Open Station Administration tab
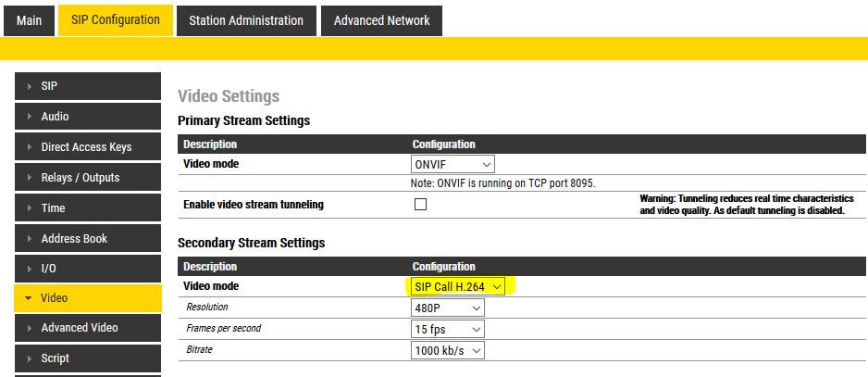The height and width of the screenshot is (377, 868). (x=245, y=20)
